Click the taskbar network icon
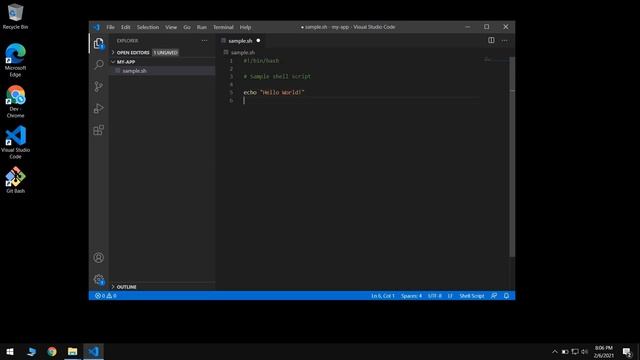The image size is (640, 360). pyautogui.click(x=575, y=351)
